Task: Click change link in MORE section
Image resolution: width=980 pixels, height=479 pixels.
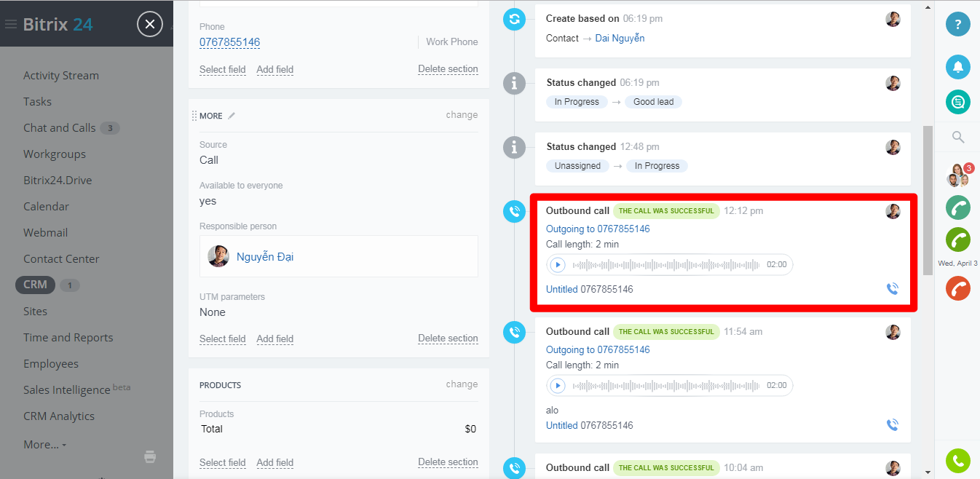Action: (462, 115)
